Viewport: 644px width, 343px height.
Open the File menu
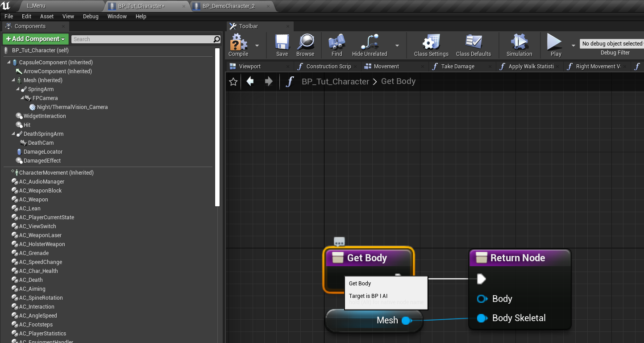9,16
